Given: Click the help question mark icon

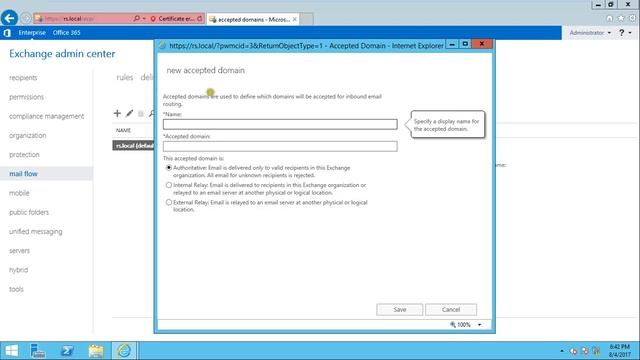Looking at the screenshot, I should (x=621, y=33).
